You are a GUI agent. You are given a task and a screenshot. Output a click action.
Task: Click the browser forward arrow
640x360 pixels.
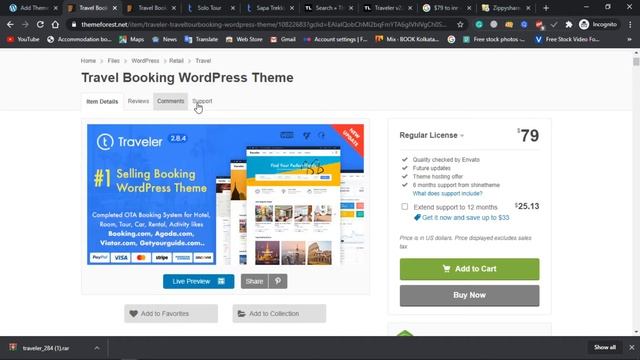click(25, 24)
